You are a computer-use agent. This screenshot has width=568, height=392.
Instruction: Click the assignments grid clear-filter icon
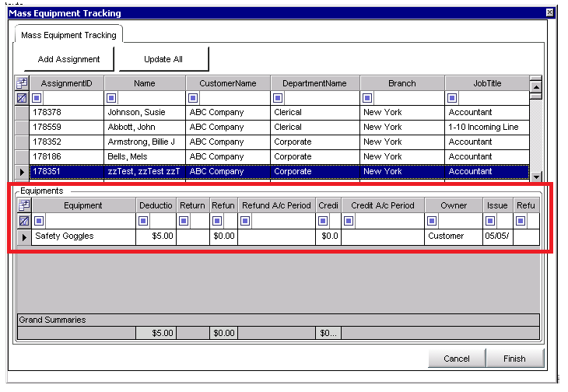pyautogui.click(x=22, y=98)
